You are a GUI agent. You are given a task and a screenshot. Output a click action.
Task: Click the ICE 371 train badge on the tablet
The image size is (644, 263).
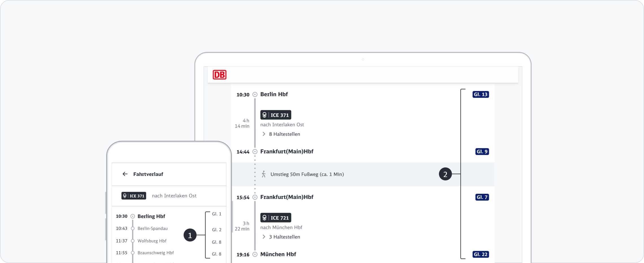click(x=276, y=115)
